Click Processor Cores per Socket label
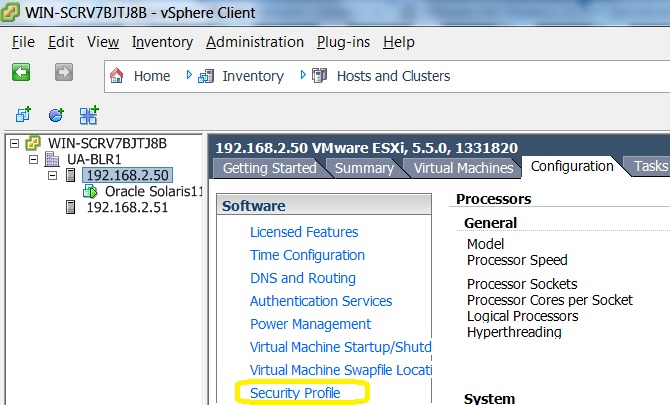This screenshot has height=405, width=670. [550, 300]
